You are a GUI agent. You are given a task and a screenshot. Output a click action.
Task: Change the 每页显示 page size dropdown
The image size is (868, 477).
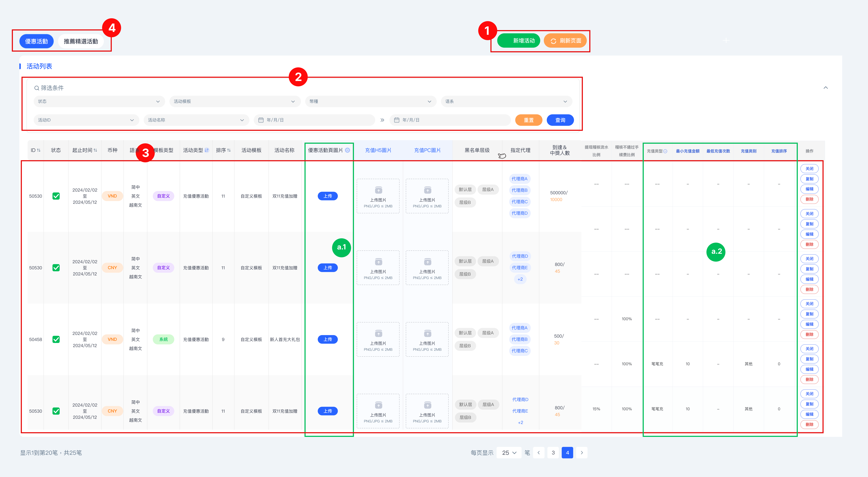pyautogui.click(x=509, y=453)
